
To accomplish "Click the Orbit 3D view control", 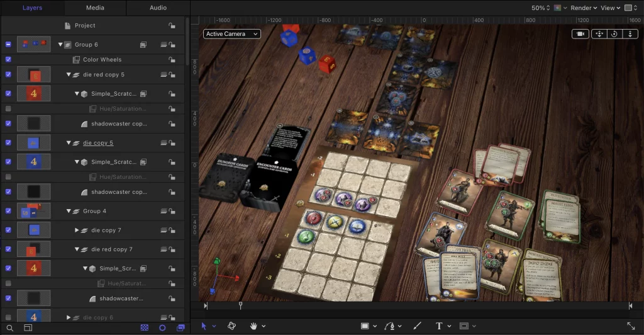I will [614, 34].
